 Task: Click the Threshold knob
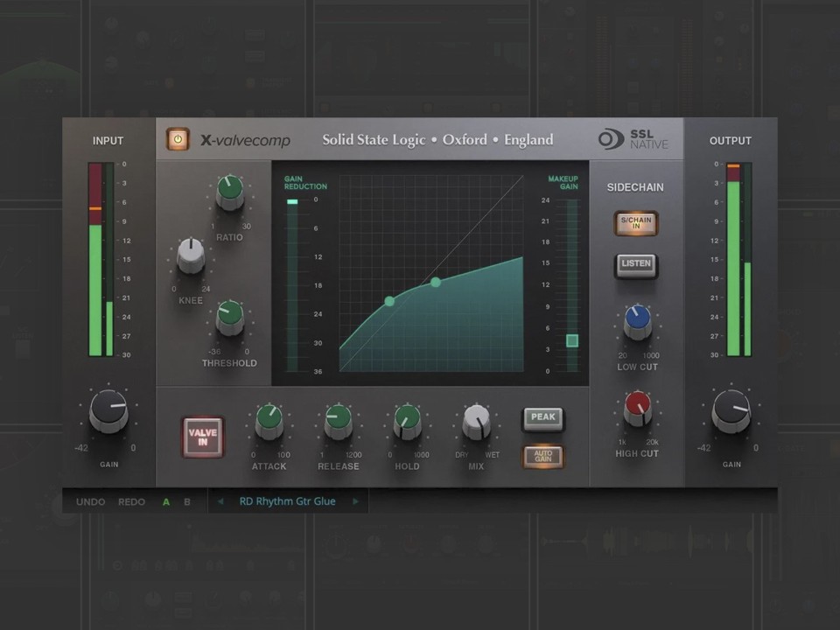230,317
